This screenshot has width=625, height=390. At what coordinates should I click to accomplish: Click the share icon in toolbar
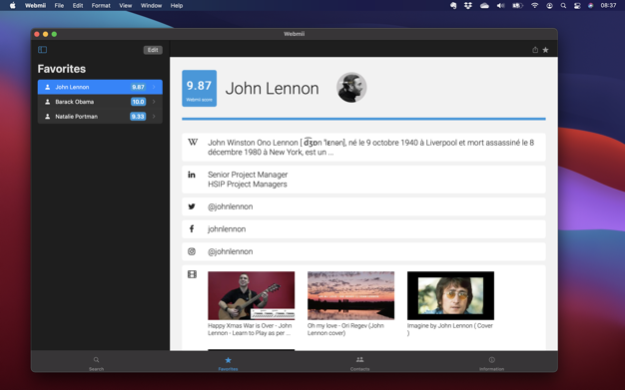[535, 50]
